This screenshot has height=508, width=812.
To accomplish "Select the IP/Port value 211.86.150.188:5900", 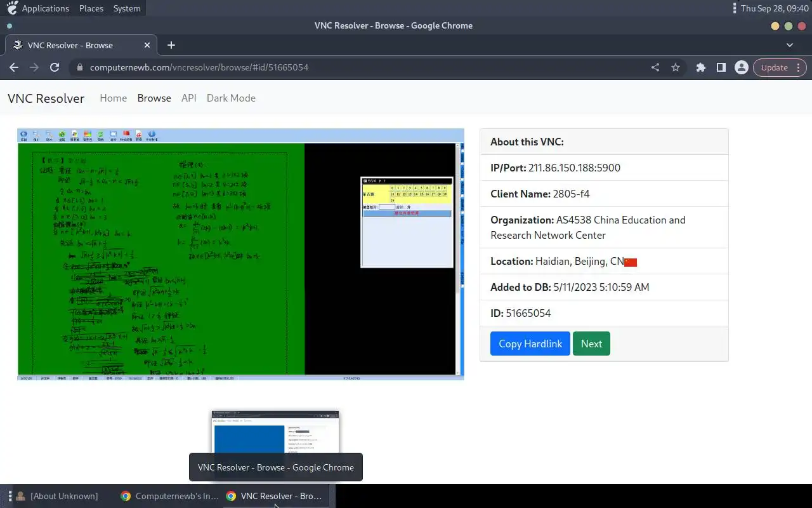I will pyautogui.click(x=574, y=168).
